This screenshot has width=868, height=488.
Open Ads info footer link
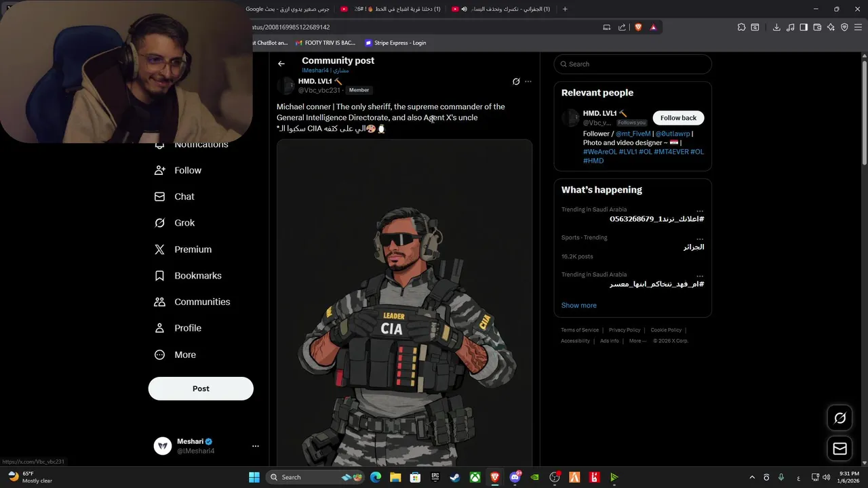pyautogui.click(x=610, y=341)
